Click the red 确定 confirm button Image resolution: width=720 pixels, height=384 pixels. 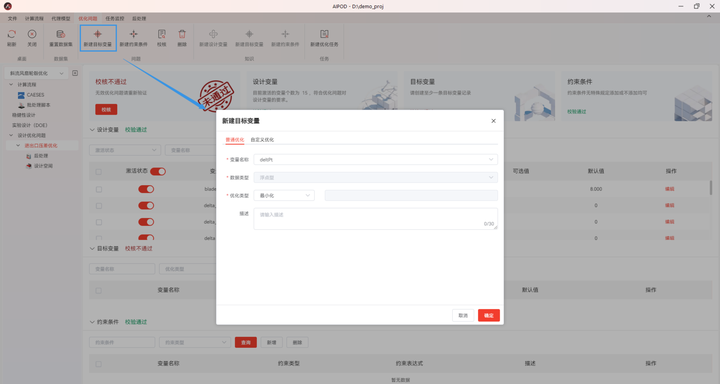(x=489, y=316)
